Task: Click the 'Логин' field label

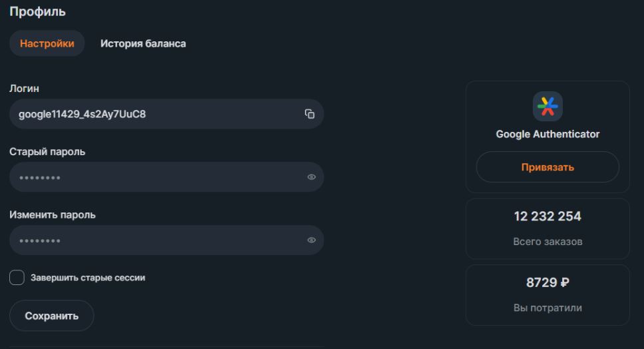Action: (24, 89)
